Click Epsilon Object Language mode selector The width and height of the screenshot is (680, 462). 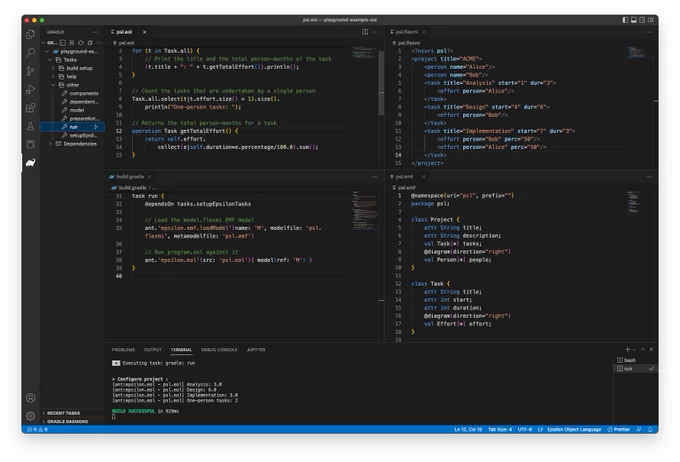tap(574, 429)
